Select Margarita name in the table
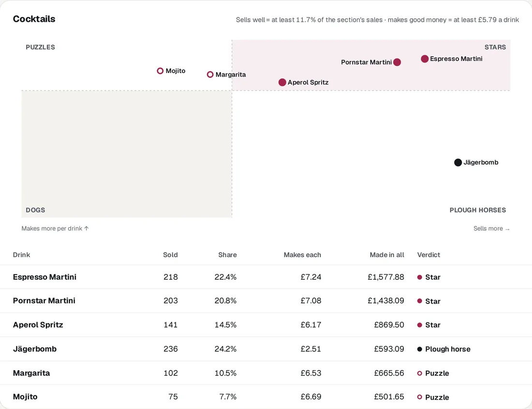532x409 pixels. [x=31, y=373]
